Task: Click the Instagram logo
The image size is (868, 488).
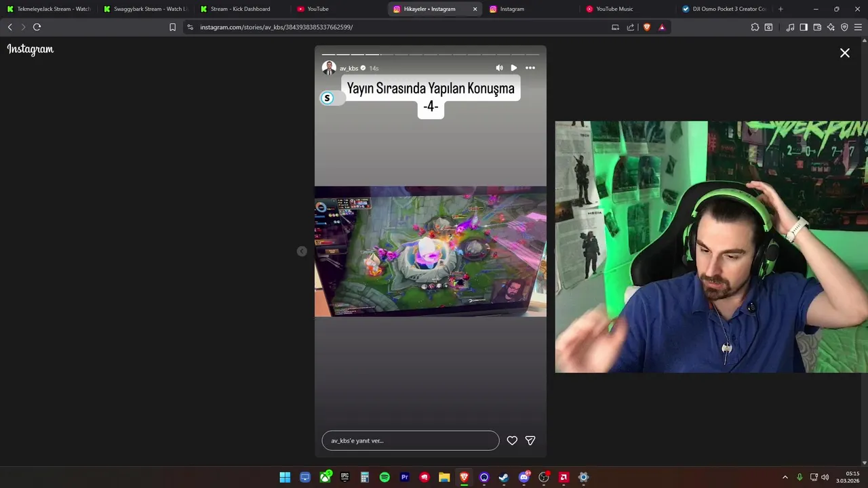Action: (31, 49)
